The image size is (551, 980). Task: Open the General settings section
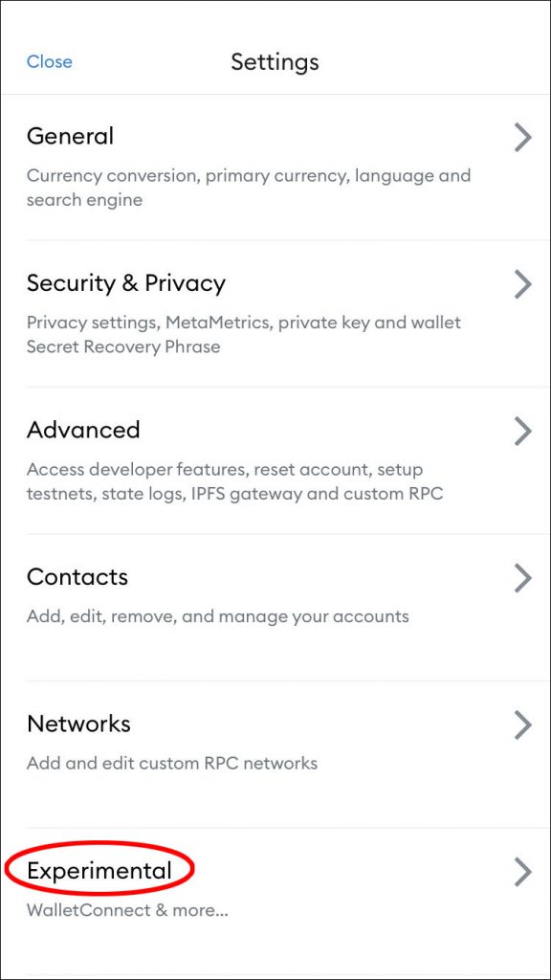[x=70, y=136]
